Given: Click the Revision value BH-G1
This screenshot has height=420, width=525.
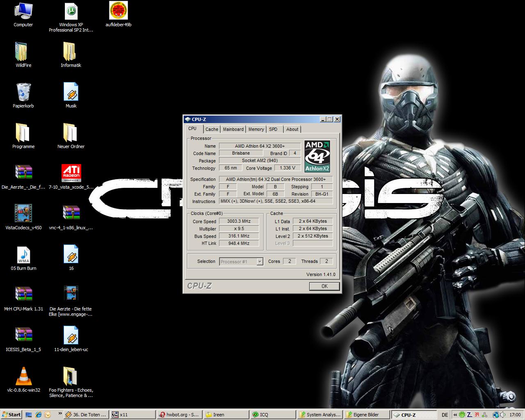Looking at the screenshot, I should [x=322, y=194].
